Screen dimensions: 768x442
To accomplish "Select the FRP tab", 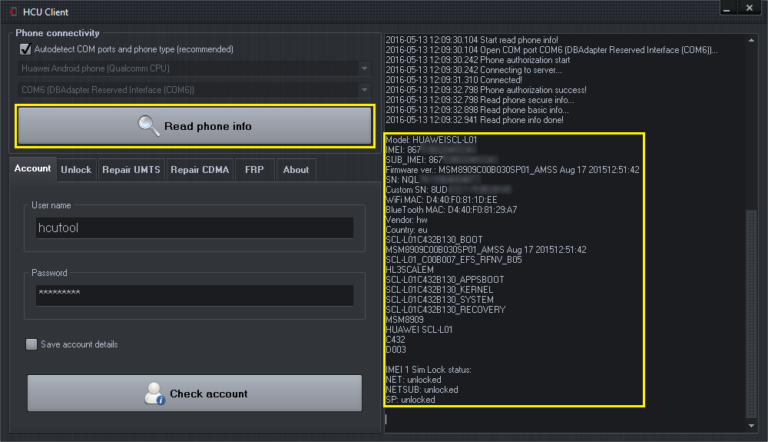I will (254, 170).
